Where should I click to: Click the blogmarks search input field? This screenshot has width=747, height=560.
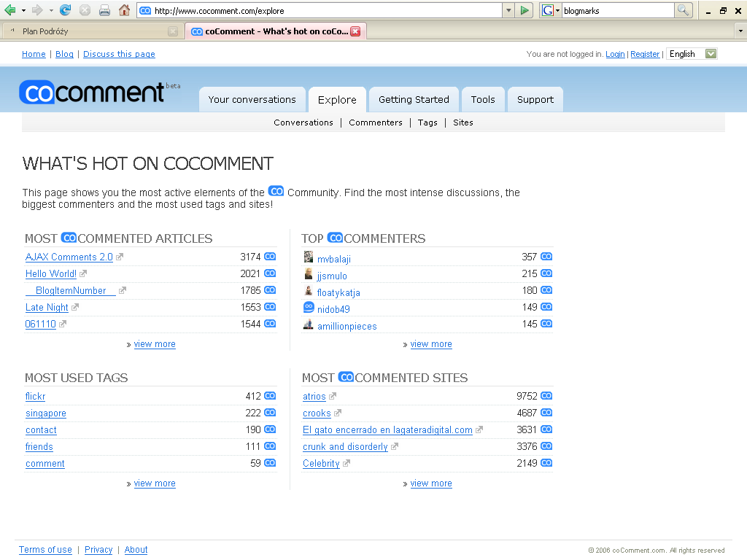[x=618, y=10]
